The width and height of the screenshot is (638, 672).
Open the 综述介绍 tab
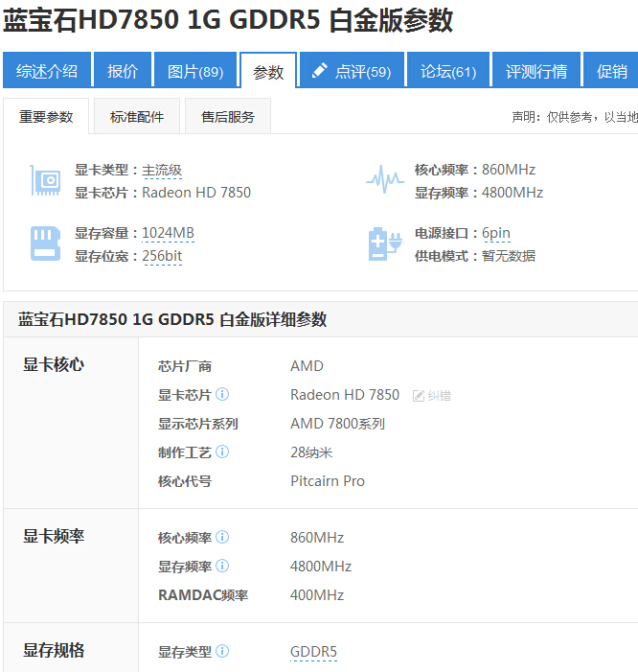47,70
